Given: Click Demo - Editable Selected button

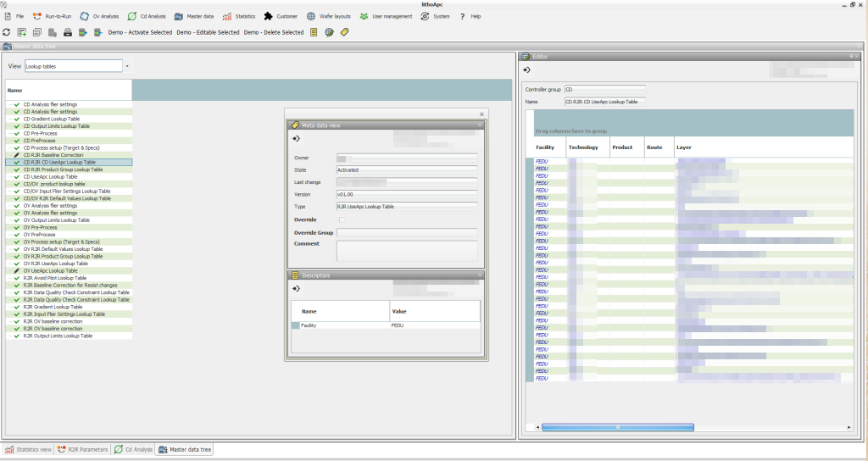Looking at the screenshot, I should point(209,33).
